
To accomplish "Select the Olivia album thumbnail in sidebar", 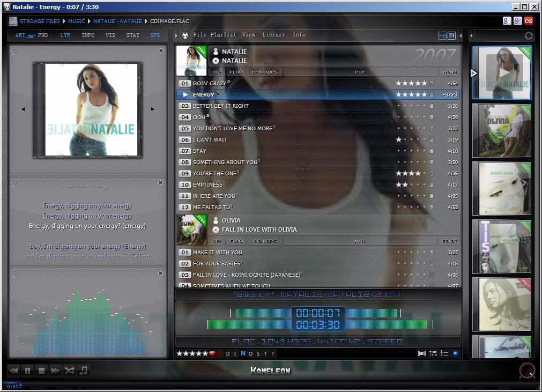I will 501,131.
